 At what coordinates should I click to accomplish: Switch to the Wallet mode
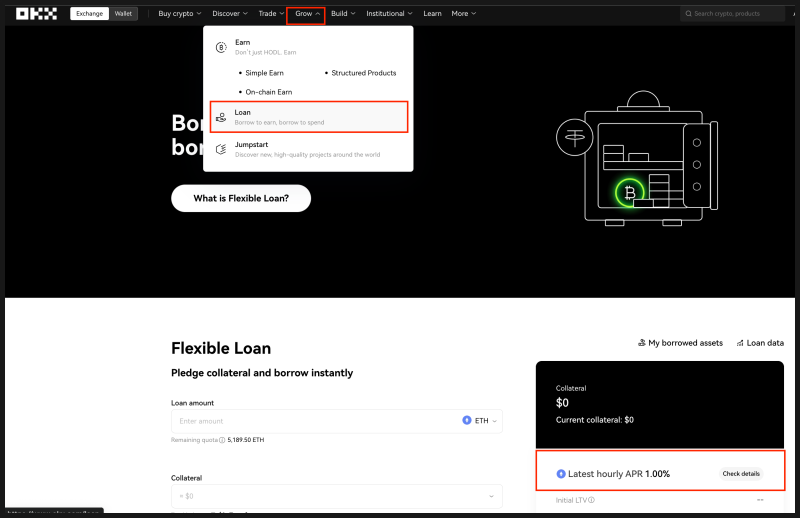[x=123, y=14]
